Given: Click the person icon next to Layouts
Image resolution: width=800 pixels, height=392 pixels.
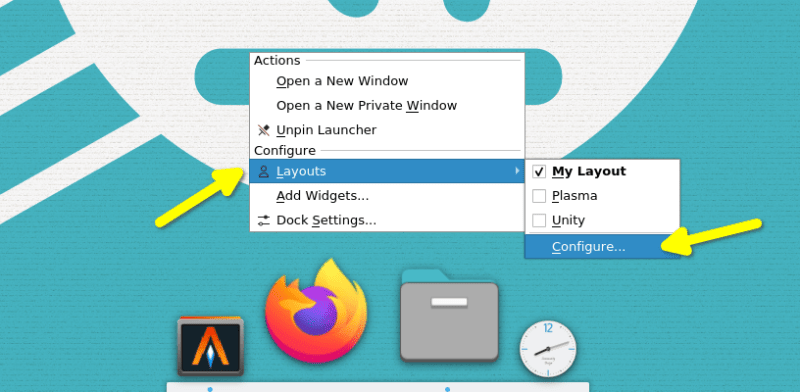Looking at the screenshot, I should 263,171.
